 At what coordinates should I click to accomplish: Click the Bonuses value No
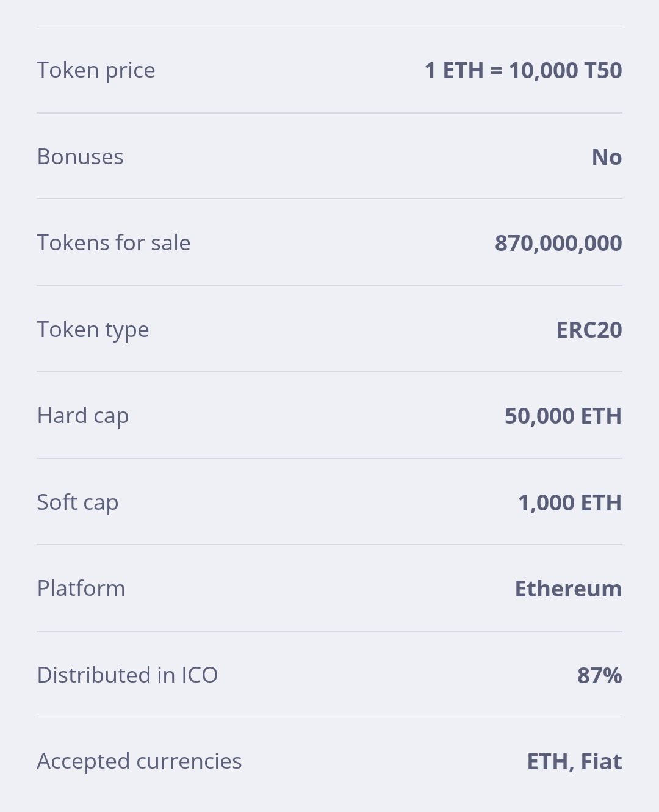tap(607, 157)
